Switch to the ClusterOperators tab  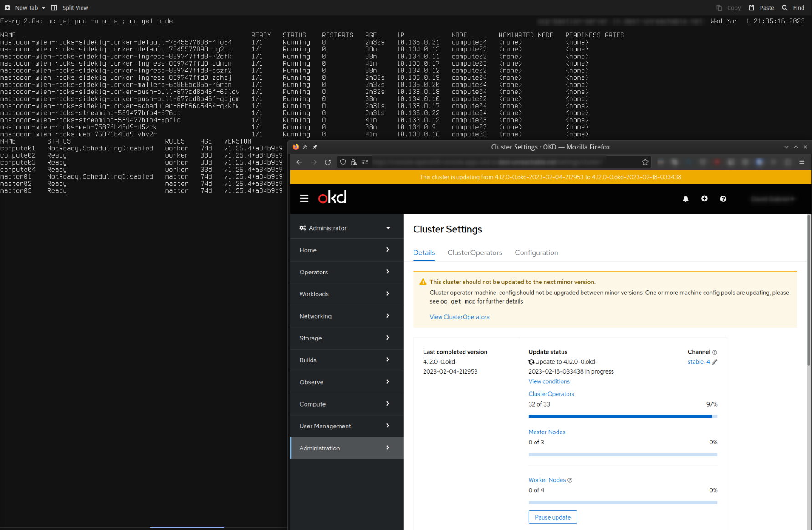475,252
